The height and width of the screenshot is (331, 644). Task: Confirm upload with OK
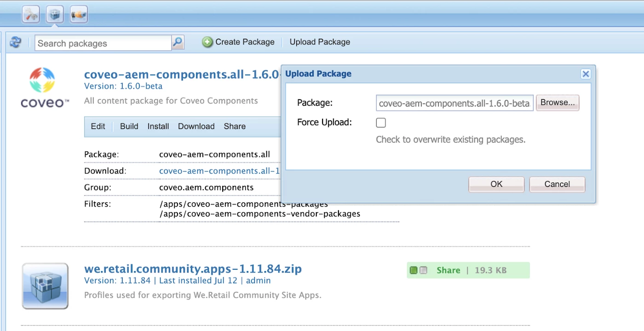tap(496, 184)
